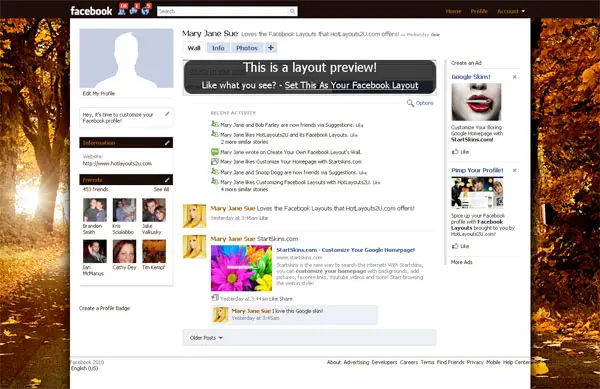Image resolution: width=600 pixels, height=389 pixels.
Task: Open Jake Vallusky's friend thumbnail
Action: (154, 210)
